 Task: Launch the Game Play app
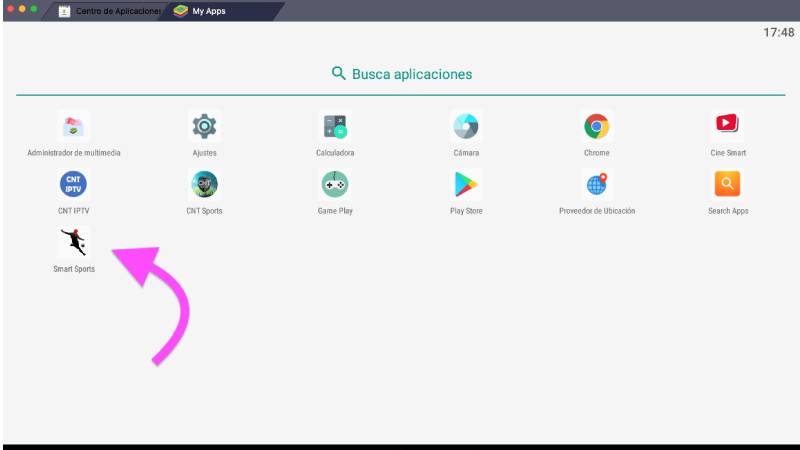pos(335,185)
